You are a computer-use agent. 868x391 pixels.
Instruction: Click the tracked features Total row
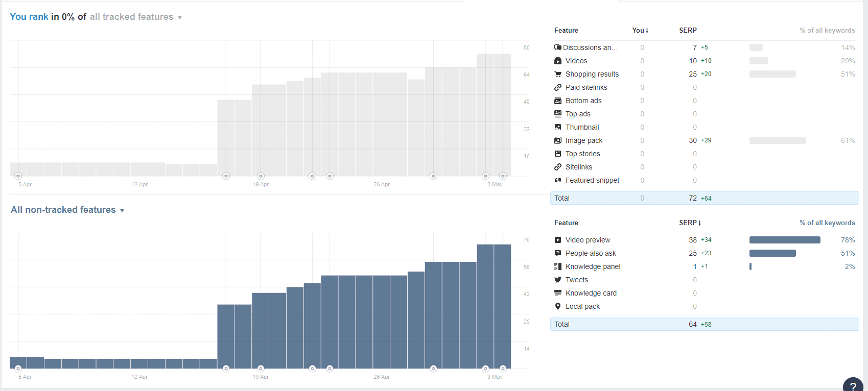click(x=705, y=198)
